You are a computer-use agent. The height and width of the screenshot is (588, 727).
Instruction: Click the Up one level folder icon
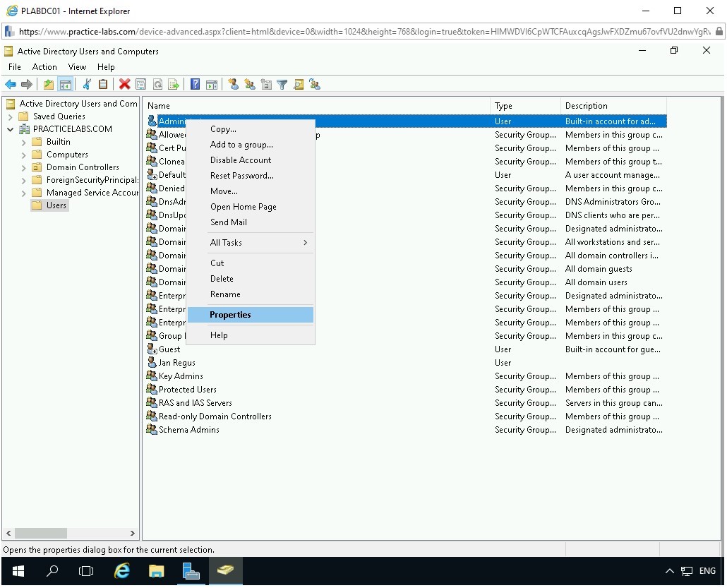coord(49,85)
